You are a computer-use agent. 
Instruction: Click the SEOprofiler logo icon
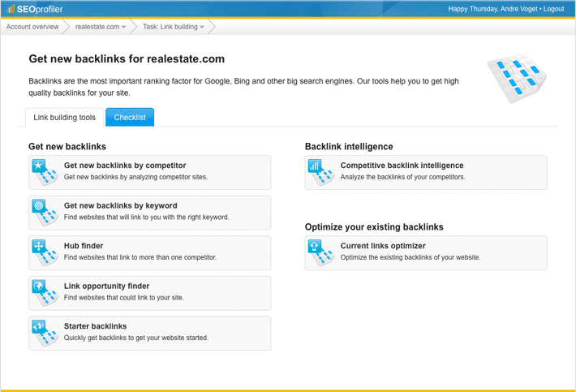11,9
